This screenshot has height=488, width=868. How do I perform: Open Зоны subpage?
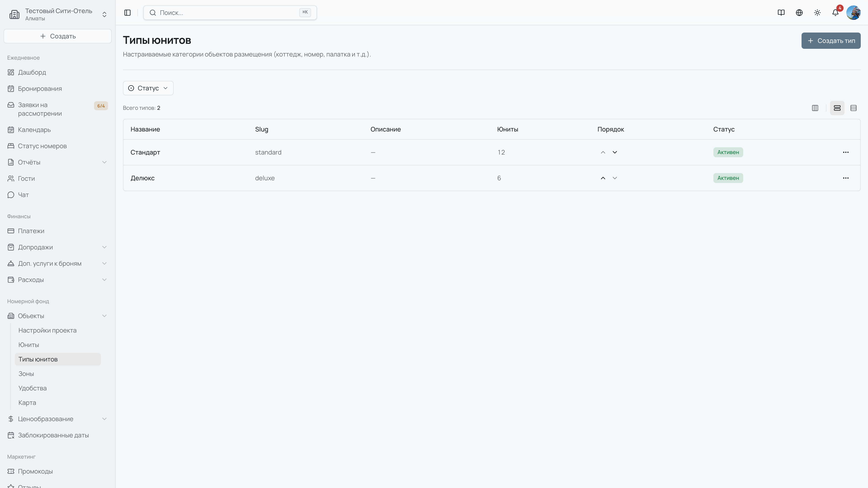click(x=58, y=374)
